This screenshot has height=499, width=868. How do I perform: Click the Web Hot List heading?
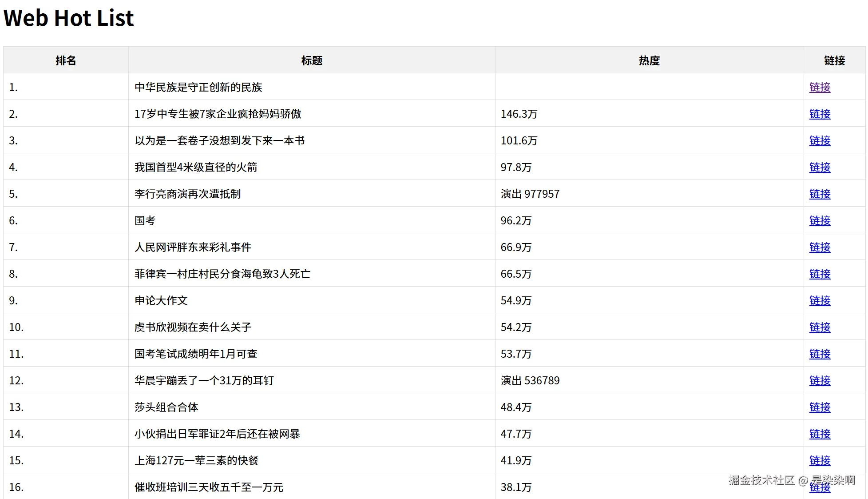coord(68,18)
